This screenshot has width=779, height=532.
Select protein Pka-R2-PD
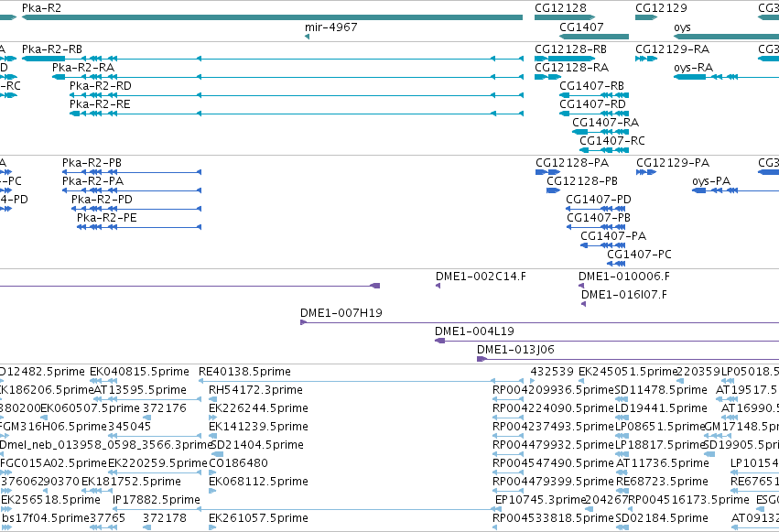pyautogui.click(x=136, y=209)
